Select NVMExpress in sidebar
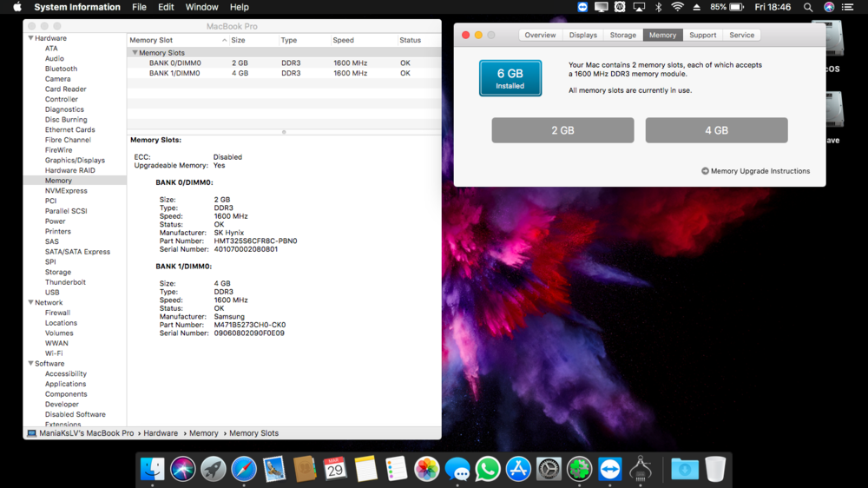Screen dimensions: 868x488 (66, 190)
